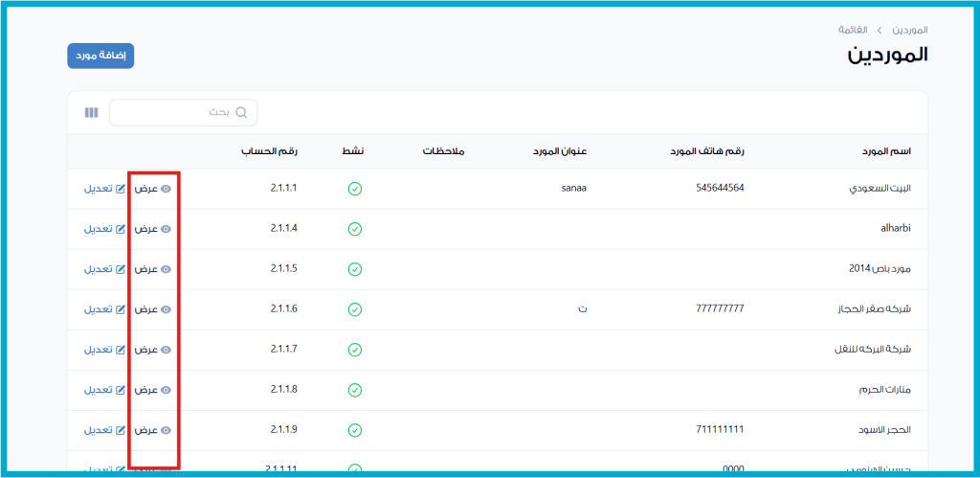Click active status check for account 2.1.1.6

coord(354,309)
